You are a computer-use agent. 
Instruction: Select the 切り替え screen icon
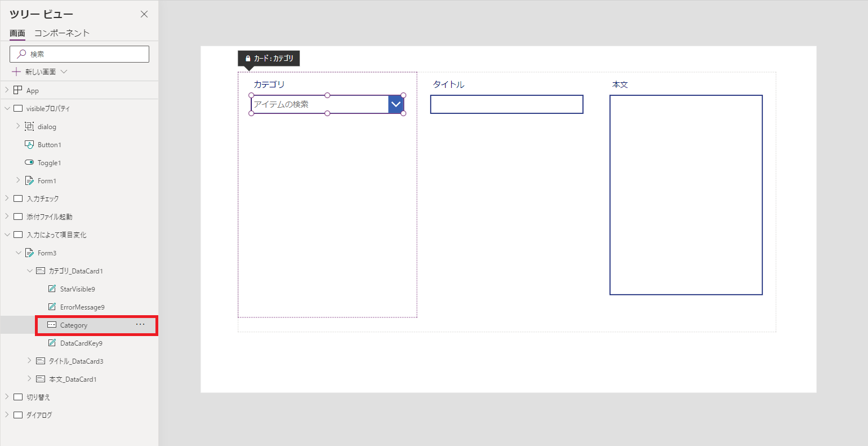pyautogui.click(x=17, y=397)
